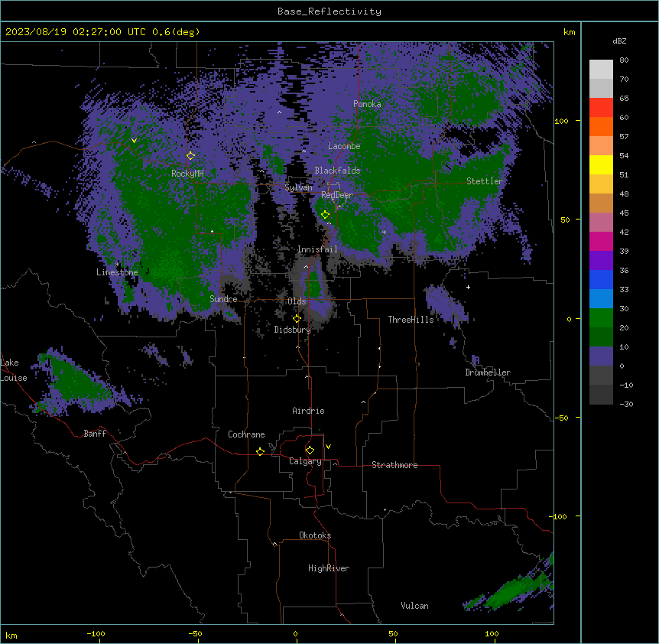Image resolution: width=659 pixels, height=644 pixels.
Task: Click the Airdrie city label
Action: [308, 411]
